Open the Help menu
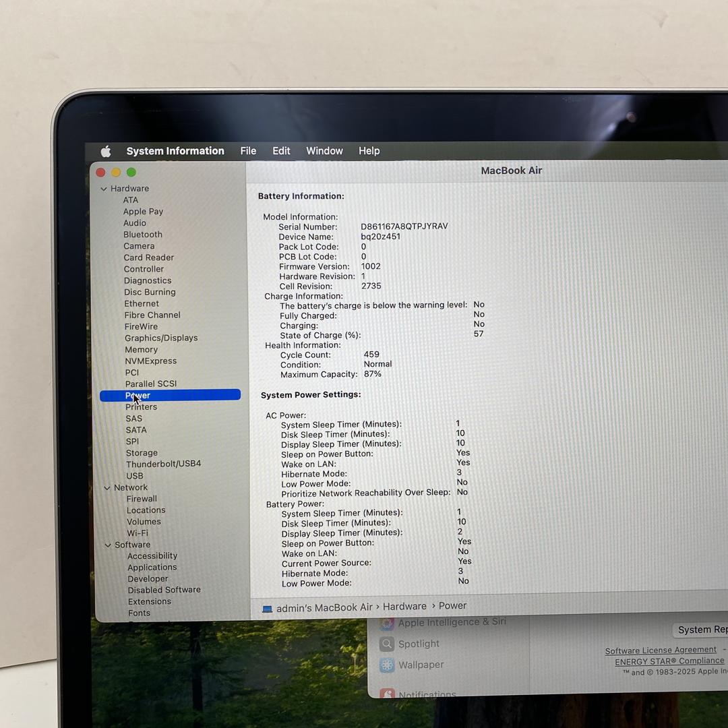Image resolution: width=728 pixels, height=728 pixels. point(369,151)
